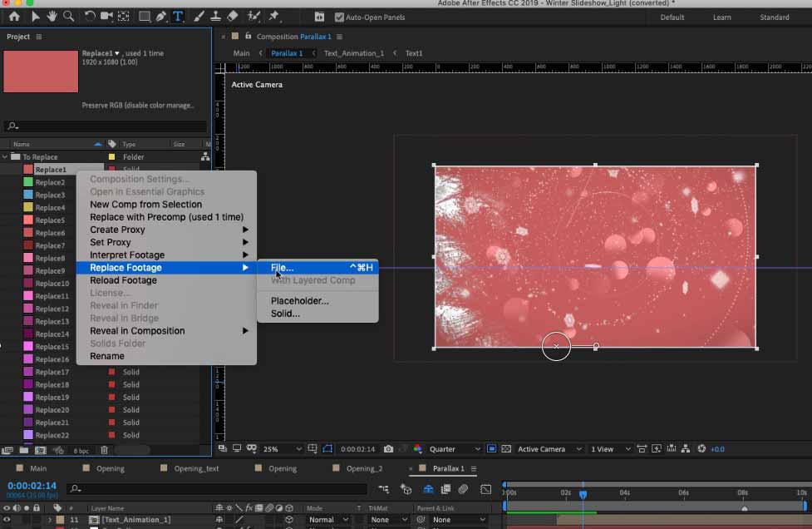The height and width of the screenshot is (529, 812).
Task: Click the Standard workspace button
Action: (775, 17)
